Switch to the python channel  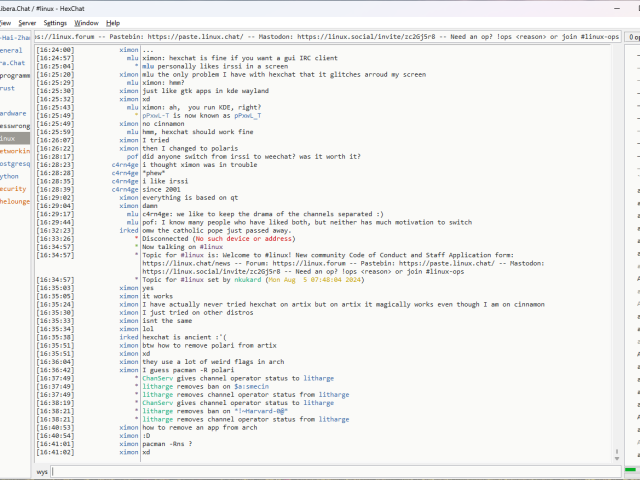pos(10,176)
